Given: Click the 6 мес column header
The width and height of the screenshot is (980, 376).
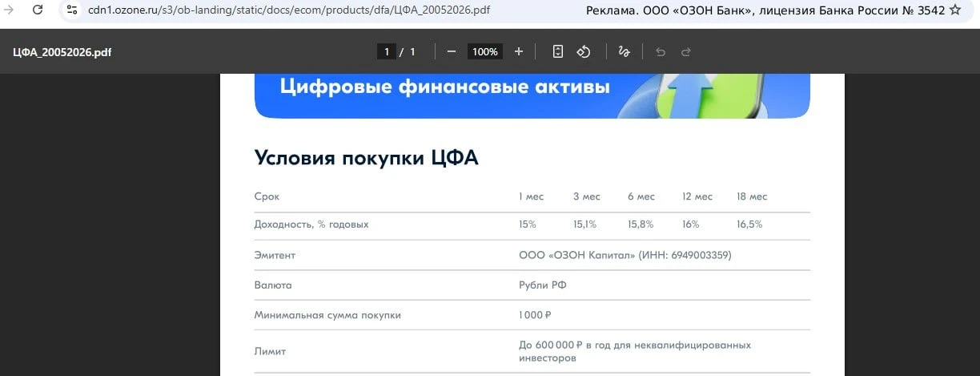Looking at the screenshot, I should point(641,197).
